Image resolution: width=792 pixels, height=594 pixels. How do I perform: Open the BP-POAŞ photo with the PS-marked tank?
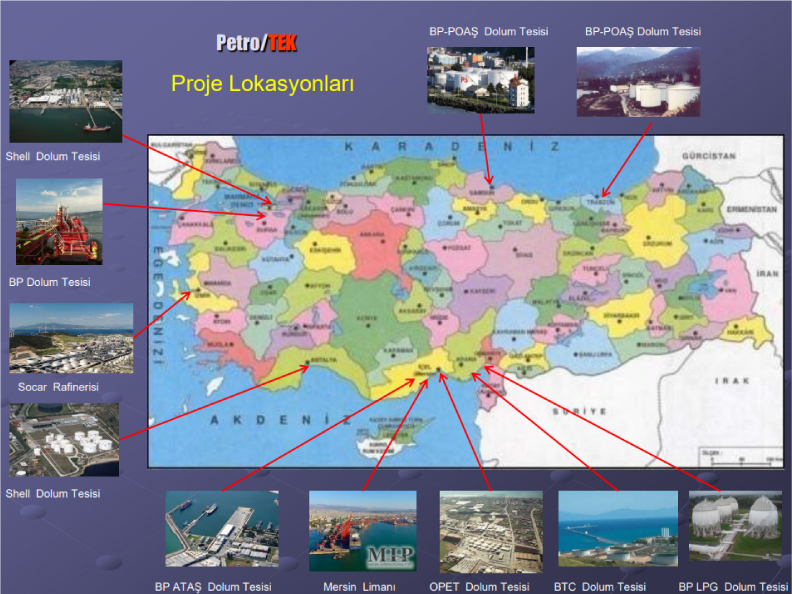(480, 80)
